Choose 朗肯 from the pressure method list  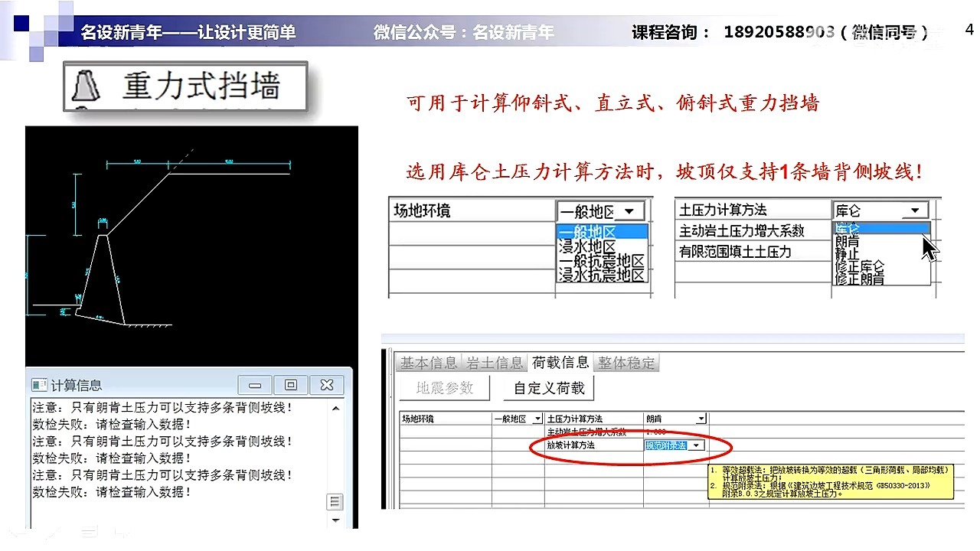(x=881, y=241)
